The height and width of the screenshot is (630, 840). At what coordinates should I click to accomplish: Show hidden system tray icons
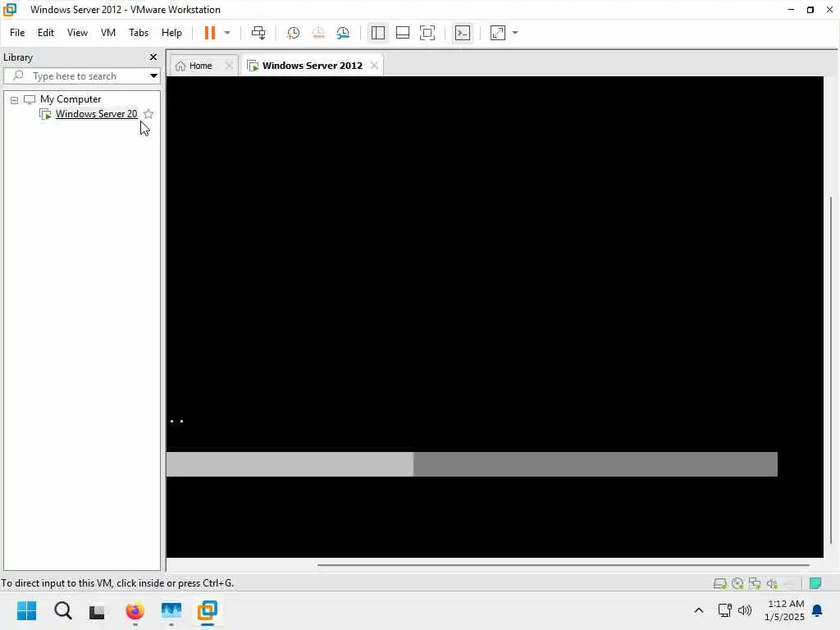[x=699, y=610]
